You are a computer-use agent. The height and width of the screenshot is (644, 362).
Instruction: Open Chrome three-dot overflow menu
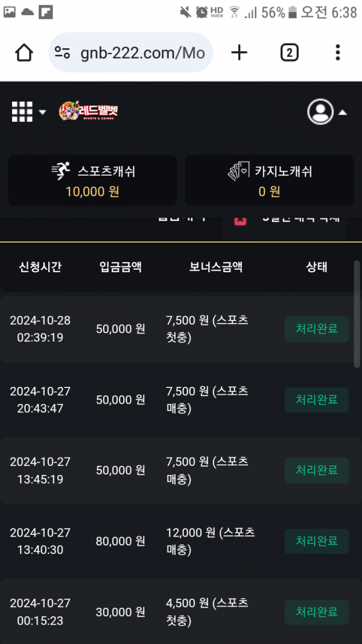(337, 53)
